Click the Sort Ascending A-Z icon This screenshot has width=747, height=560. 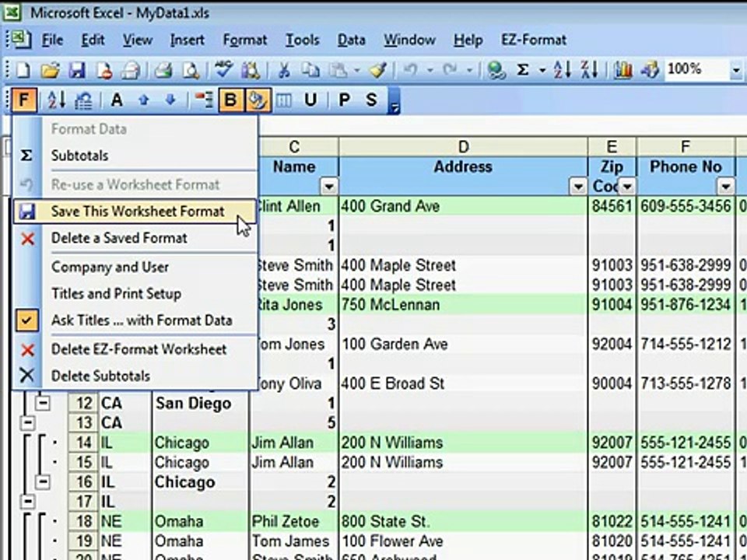563,71
